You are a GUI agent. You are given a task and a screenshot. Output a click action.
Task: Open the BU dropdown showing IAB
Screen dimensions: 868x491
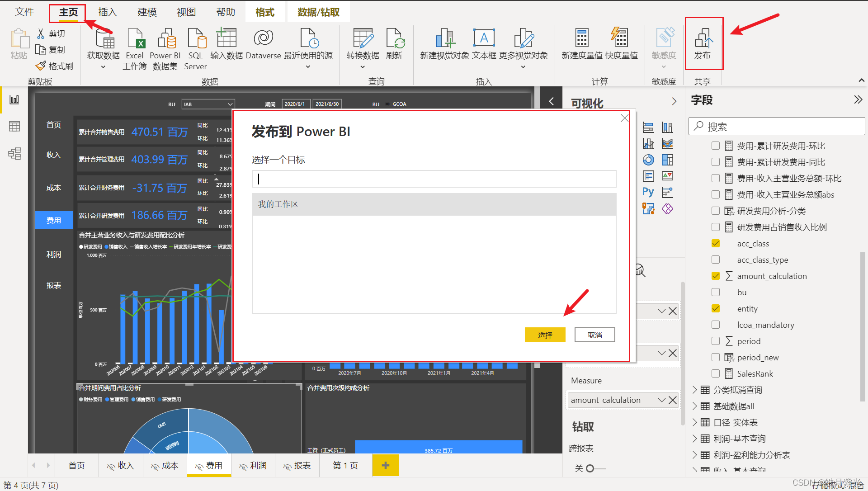click(x=229, y=104)
